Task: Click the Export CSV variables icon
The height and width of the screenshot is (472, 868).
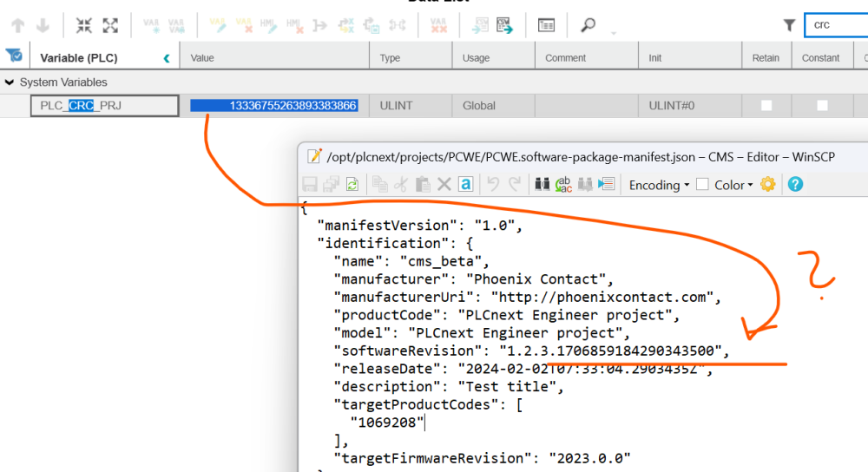Action: click(x=505, y=26)
